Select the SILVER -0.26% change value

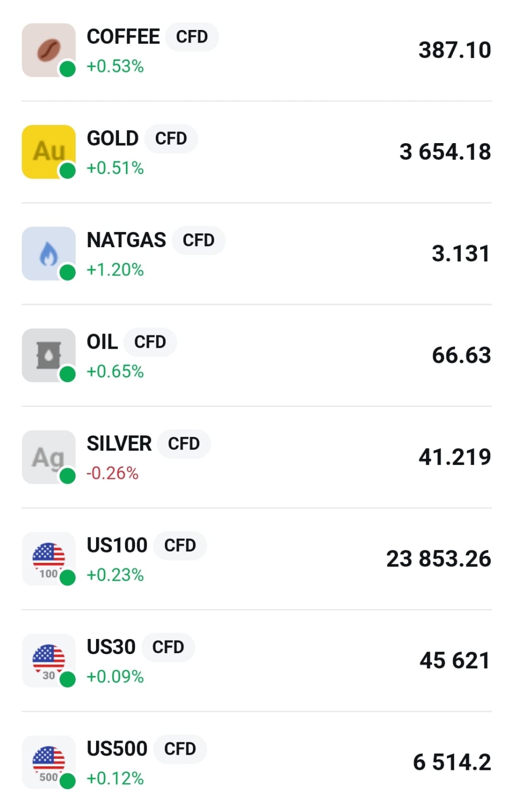tap(112, 473)
